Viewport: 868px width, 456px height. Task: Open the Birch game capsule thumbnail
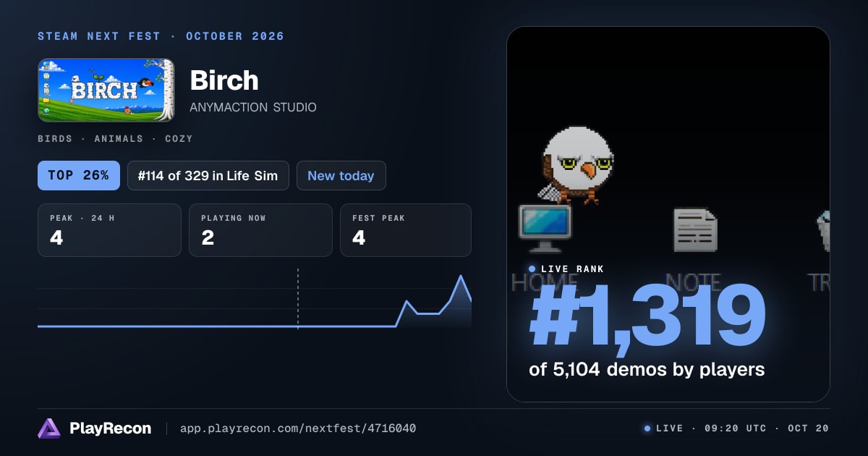(106, 90)
